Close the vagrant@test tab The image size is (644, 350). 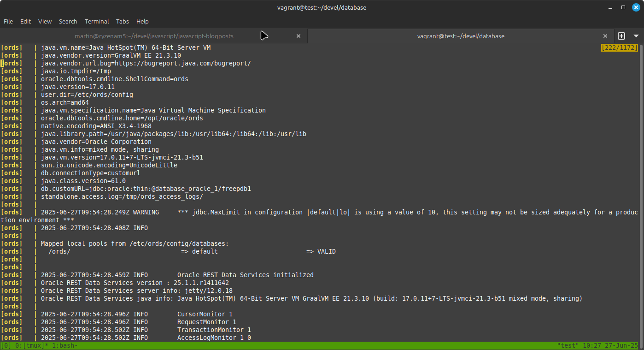click(606, 36)
